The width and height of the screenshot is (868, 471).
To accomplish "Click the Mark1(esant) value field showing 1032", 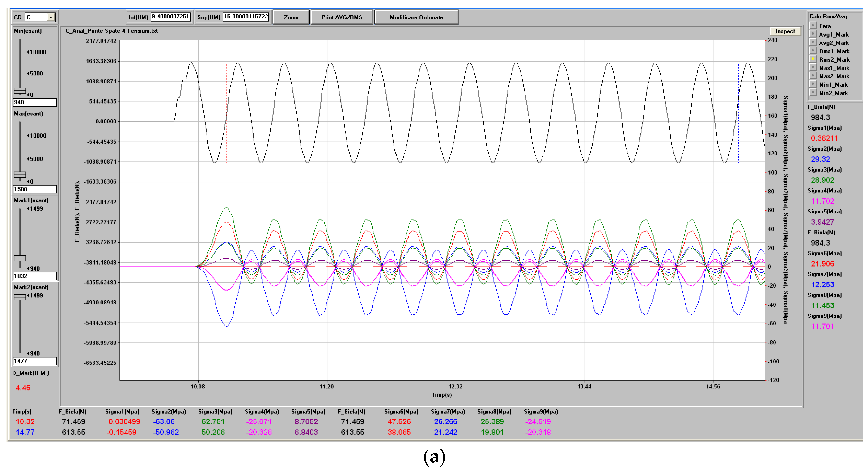I will (35, 276).
